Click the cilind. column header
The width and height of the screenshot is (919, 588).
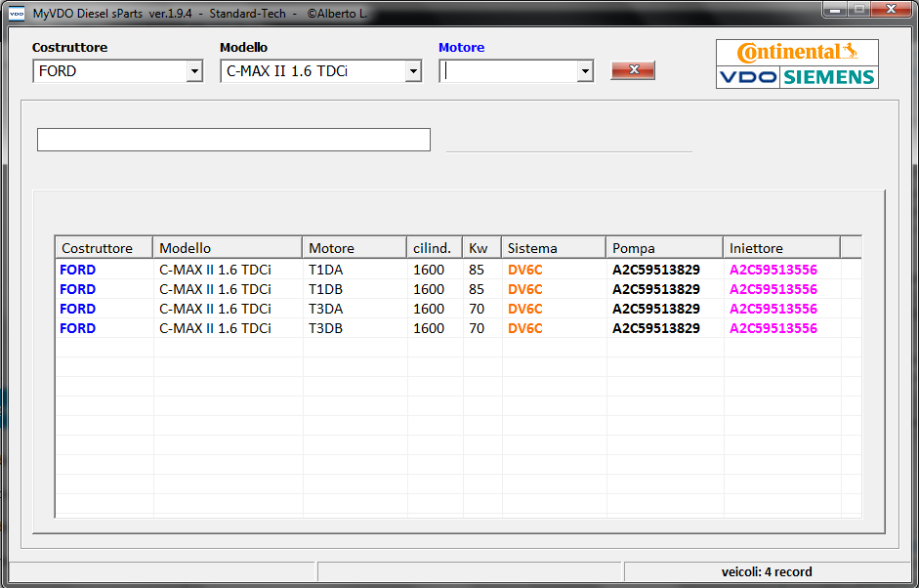tap(435, 248)
